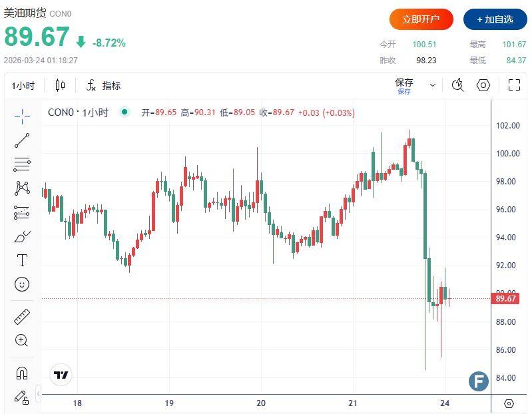The image size is (532, 414).
Task: Open the emoji icons tool
Action: (22, 284)
